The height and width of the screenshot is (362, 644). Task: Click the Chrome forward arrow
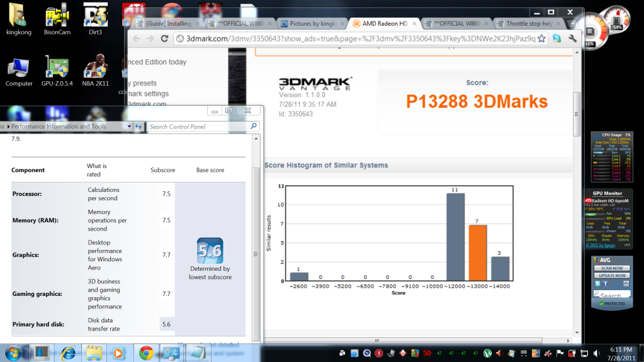pos(150,38)
